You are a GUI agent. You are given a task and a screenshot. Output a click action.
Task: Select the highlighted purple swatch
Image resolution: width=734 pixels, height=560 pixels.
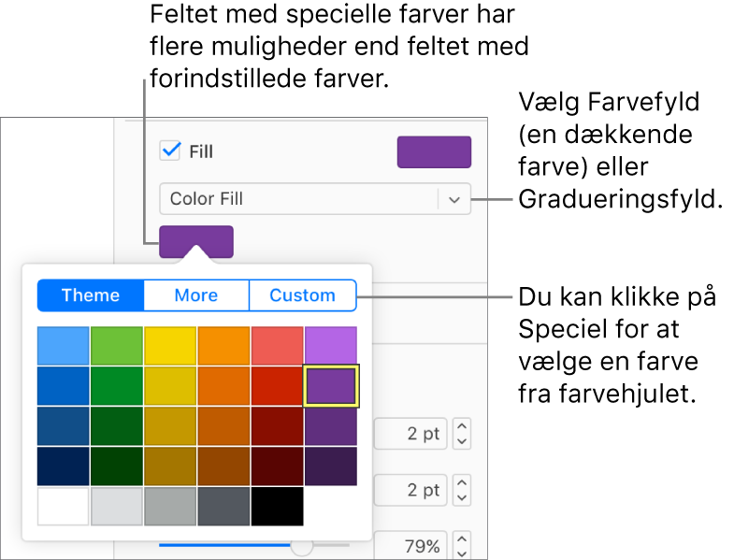331,386
